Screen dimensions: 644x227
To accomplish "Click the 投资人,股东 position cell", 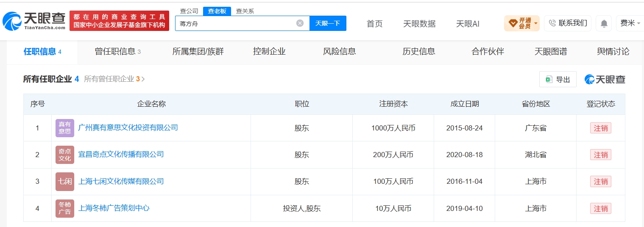I will click(x=302, y=208).
